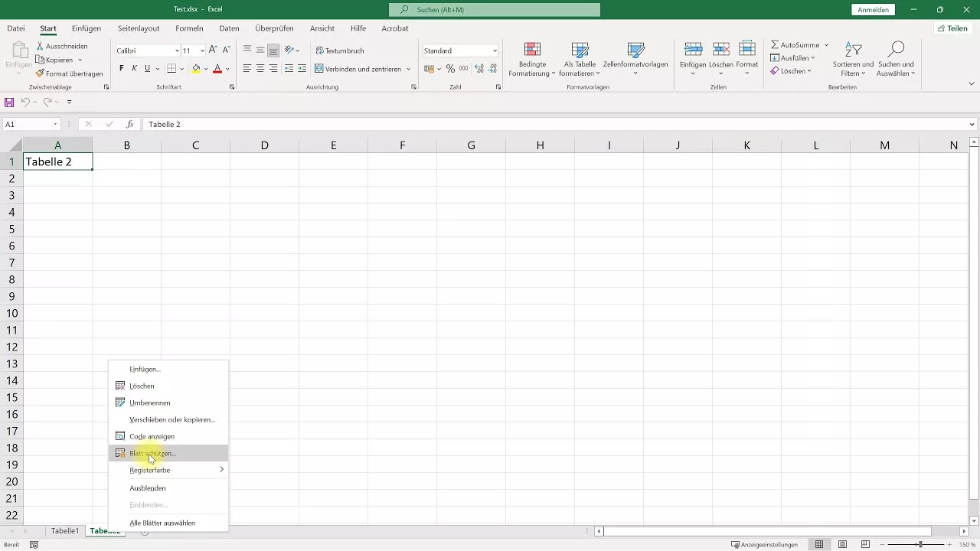Click the zoom slider in status bar
Screen dimensions: 980x551
click(x=920, y=544)
